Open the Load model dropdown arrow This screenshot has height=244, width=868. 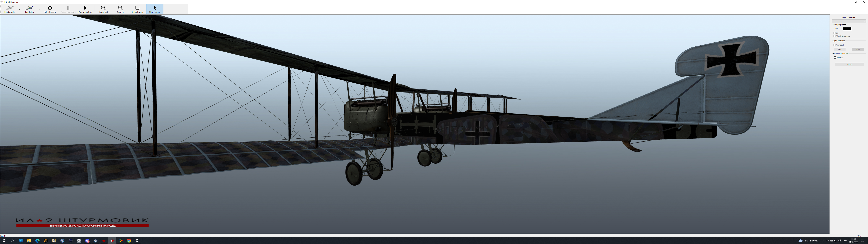click(x=19, y=9)
